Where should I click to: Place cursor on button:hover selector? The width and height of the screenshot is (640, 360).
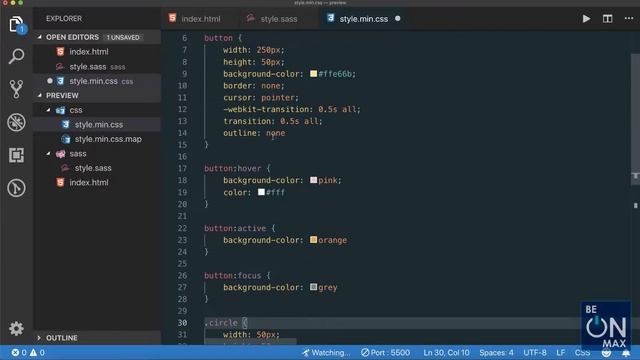click(233, 169)
